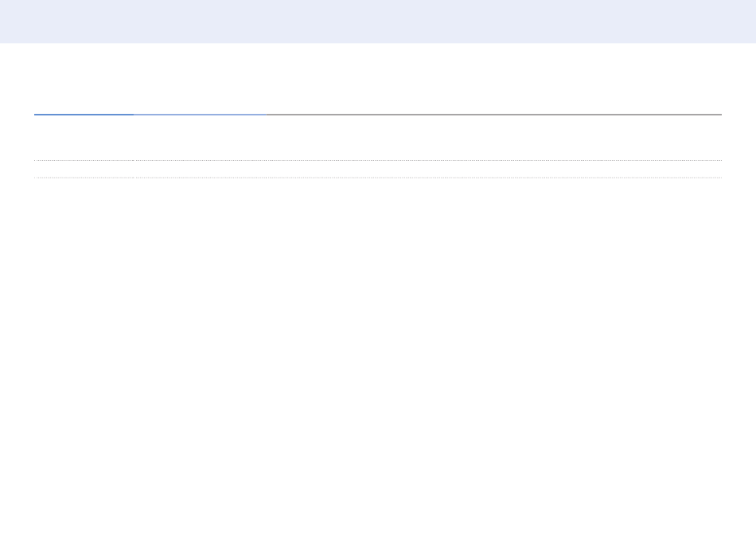Image resolution: width=756 pixels, height=535 pixels.
Task: Click the right end of the solid divider
Action: (x=719, y=115)
